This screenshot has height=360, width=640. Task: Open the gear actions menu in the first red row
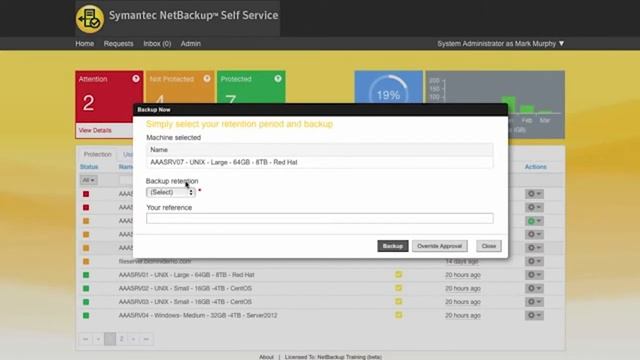pyautogui.click(x=534, y=194)
